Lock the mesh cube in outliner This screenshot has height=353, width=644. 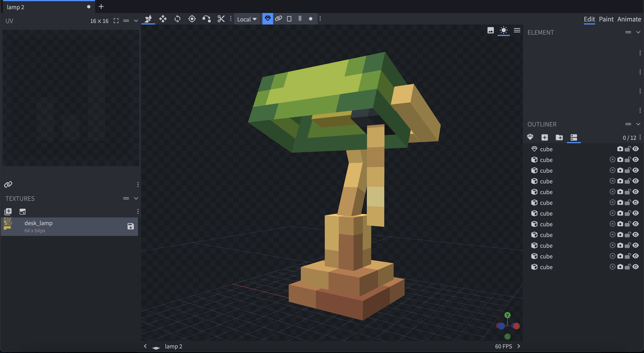point(628,149)
